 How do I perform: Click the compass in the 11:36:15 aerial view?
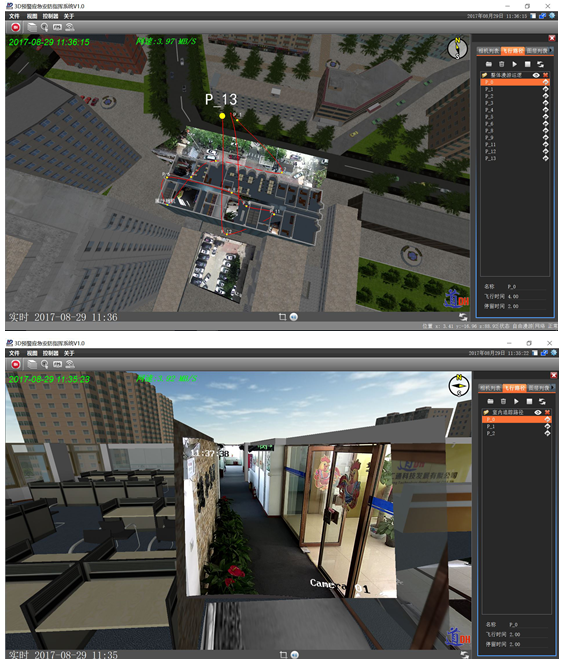coord(457,48)
